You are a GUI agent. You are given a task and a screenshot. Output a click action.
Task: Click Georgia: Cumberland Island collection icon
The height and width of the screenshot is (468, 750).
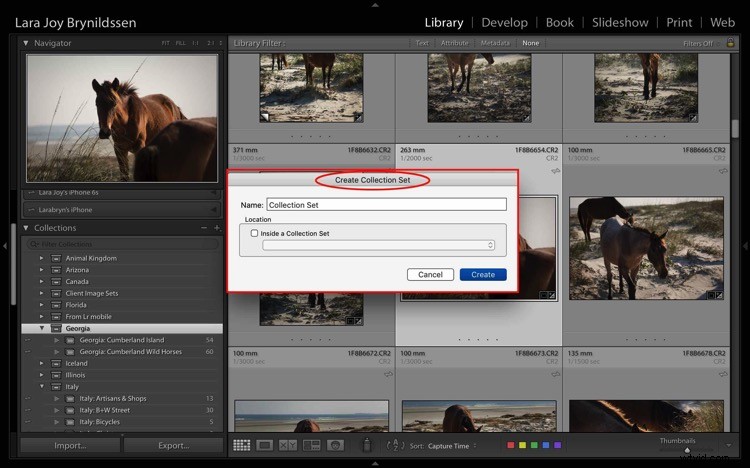[x=70, y=340]
